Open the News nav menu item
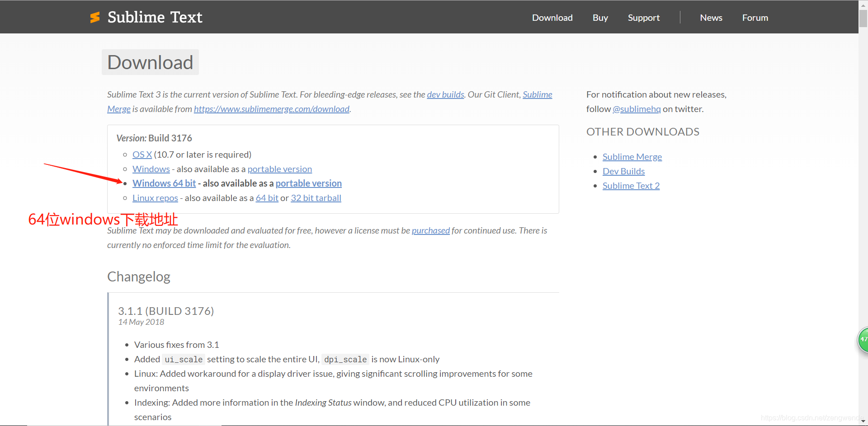Screen dimensions: 868x426 pyautogui.click(x=711, y=18)
